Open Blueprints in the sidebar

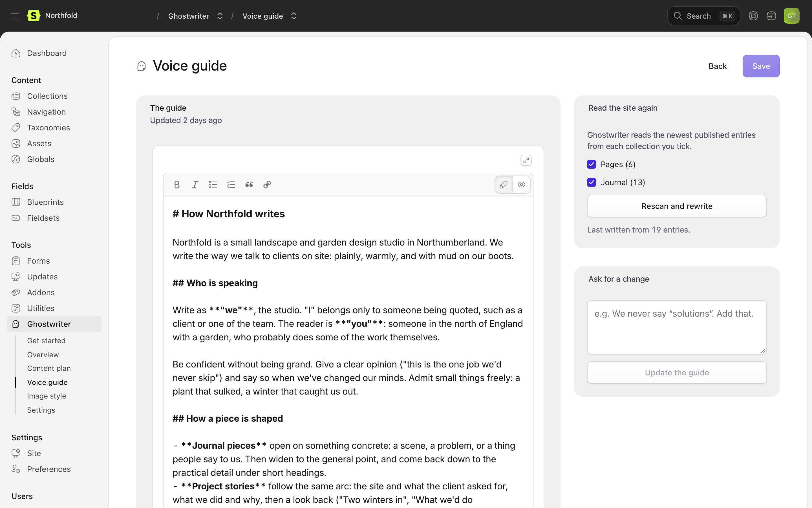click(x=54, y=202)
